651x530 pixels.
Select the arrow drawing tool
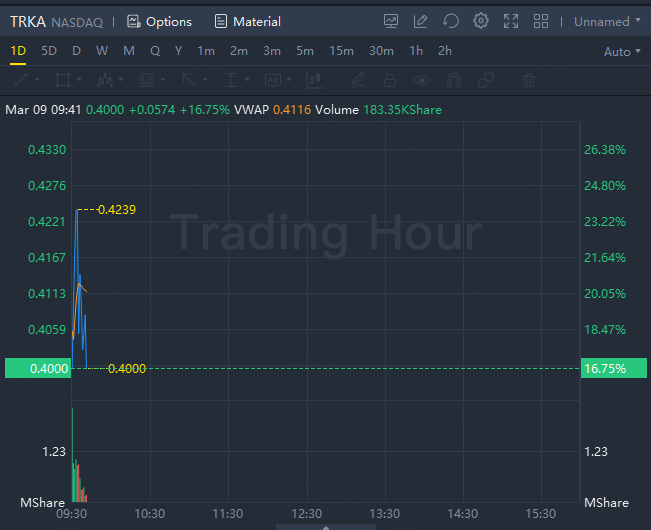tap(188, 80)
